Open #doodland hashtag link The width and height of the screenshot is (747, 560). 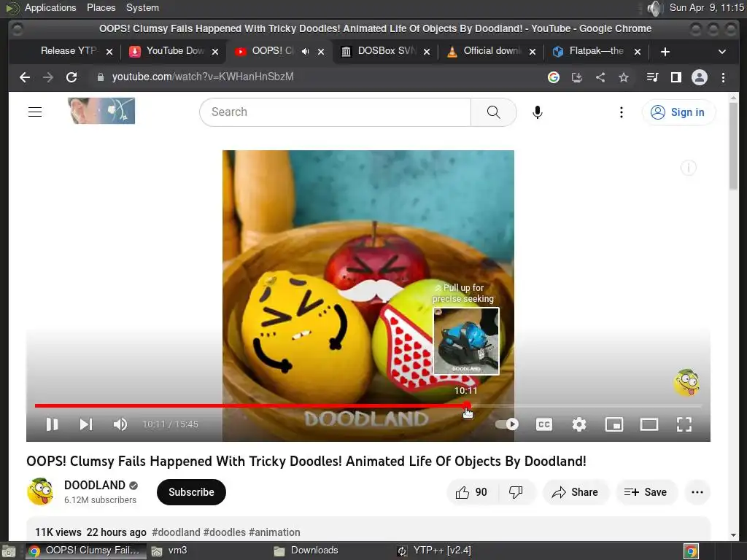pyautogui.click(x=176, y=532)
